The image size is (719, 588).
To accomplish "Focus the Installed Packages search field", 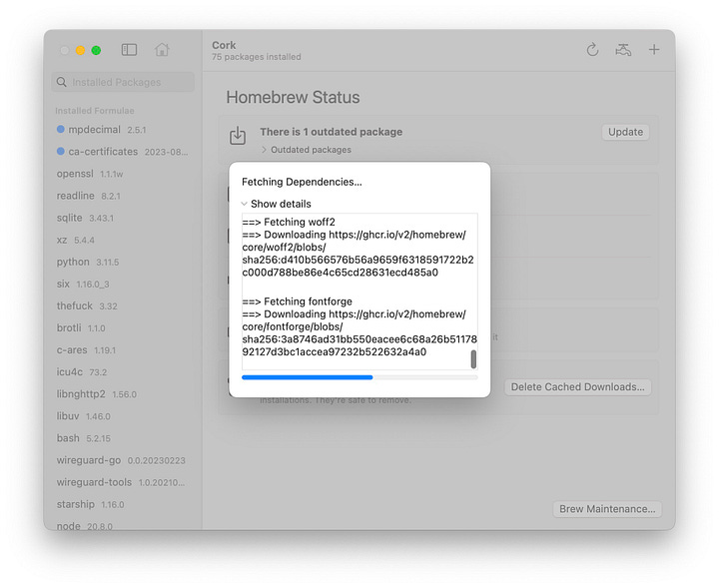I will 123,82.
